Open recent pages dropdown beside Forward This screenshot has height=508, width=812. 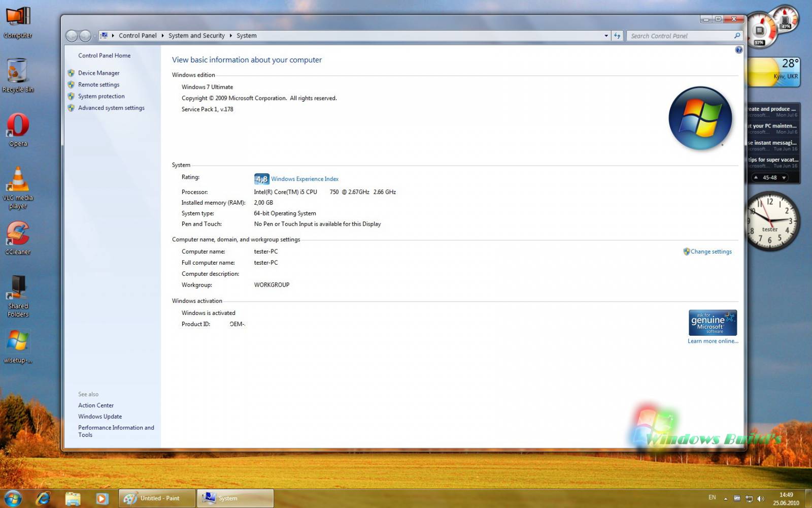(x=94, y=36)
